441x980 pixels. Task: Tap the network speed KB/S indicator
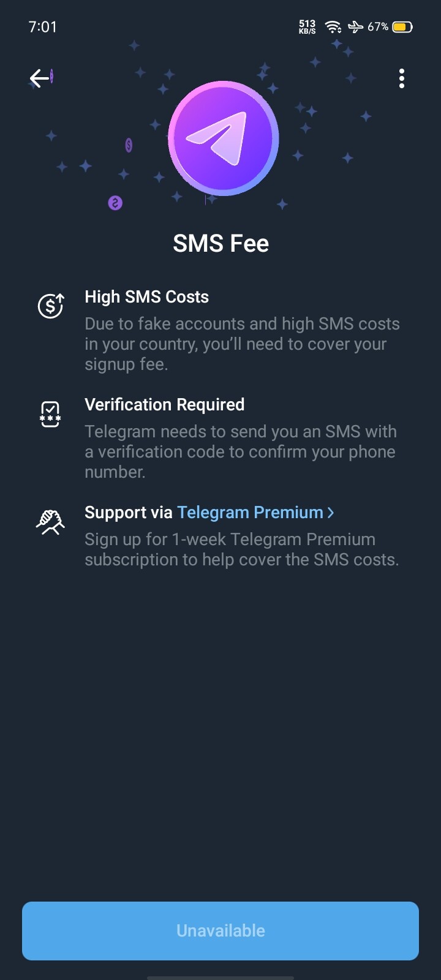point(307,27)
